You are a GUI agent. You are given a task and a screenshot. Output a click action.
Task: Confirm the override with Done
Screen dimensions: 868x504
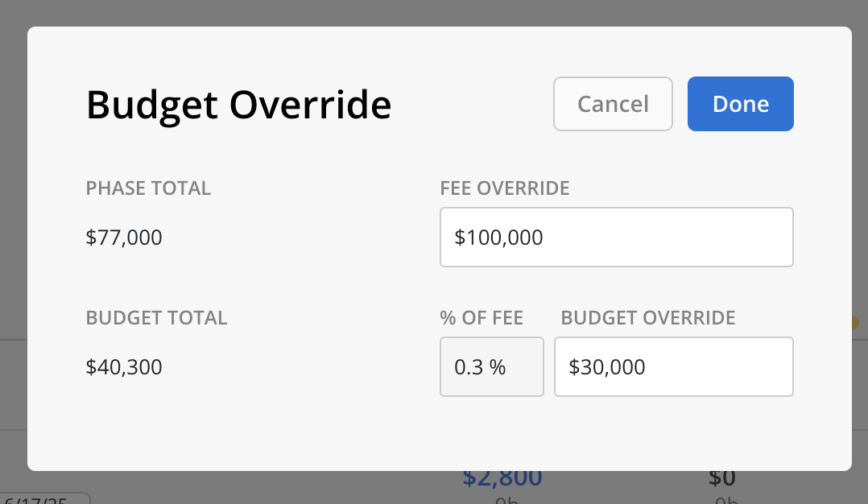[x=740, y=104]
